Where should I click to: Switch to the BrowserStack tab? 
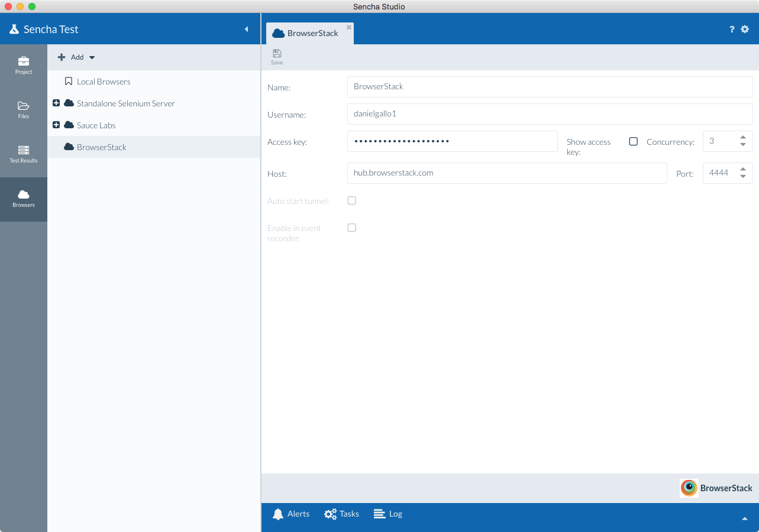(x=309, y=33)
